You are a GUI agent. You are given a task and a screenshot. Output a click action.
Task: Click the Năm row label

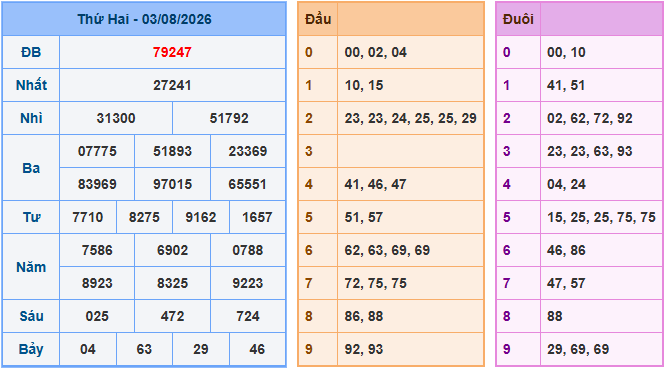pyautogui.click(x=31, y=267)
